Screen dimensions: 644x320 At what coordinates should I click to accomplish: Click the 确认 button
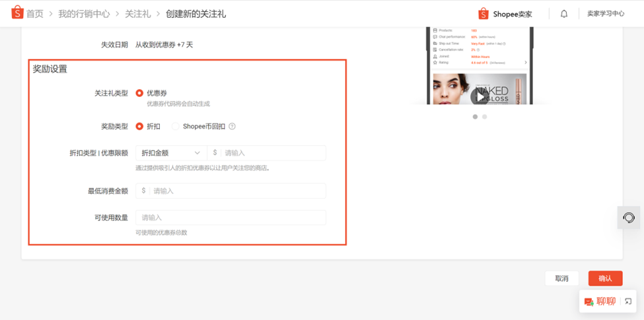[605, 278]
